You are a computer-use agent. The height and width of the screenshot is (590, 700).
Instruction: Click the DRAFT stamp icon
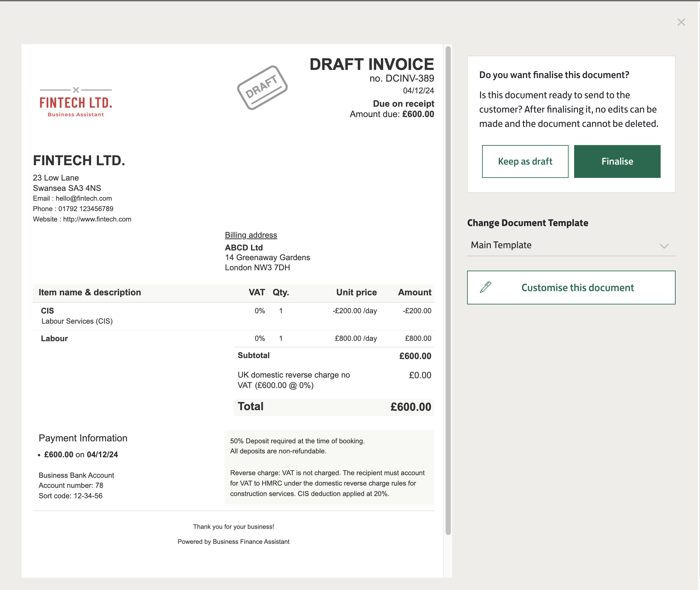[262, 87]
